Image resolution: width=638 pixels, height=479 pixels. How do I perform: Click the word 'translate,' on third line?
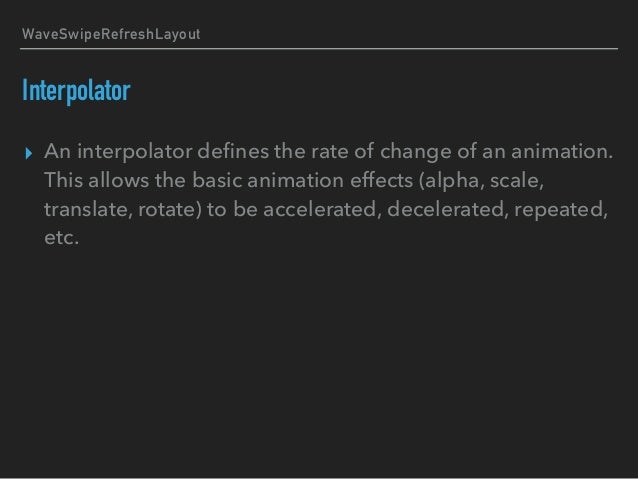(x=88, y=209)
